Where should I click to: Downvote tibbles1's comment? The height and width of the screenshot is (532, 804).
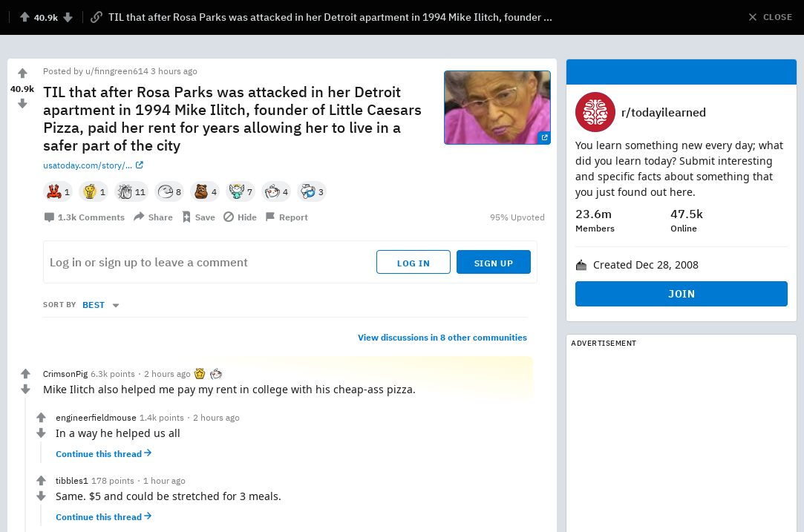point(41,496)
